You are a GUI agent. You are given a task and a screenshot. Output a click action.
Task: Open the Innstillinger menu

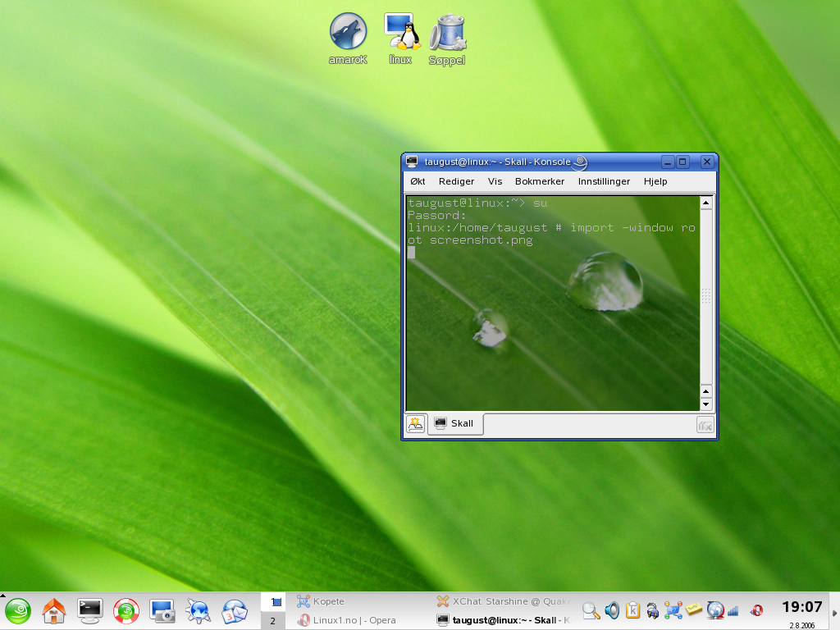click(604, 181)
